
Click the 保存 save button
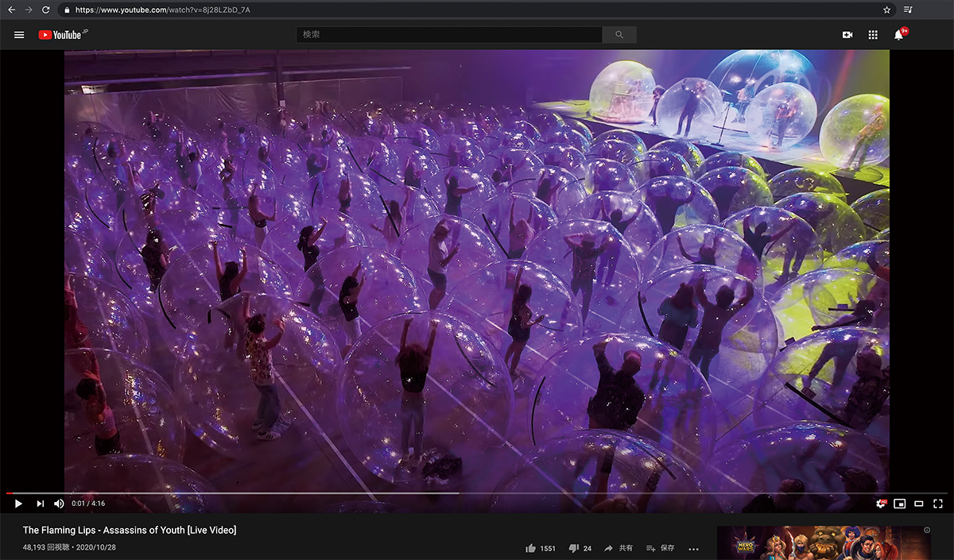point(660,548)
